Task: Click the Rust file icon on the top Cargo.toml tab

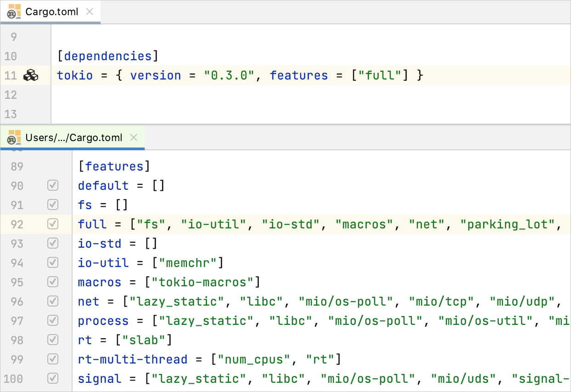Action: tap(14, 11)
